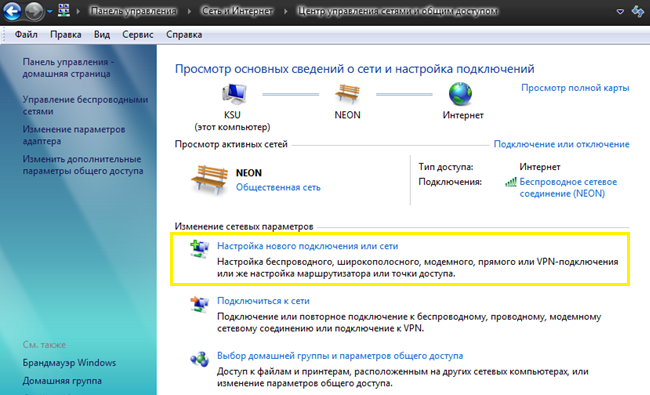Click the Интернет globe icon
This screenshot has height=395, width=650.
tap(460, 94)
